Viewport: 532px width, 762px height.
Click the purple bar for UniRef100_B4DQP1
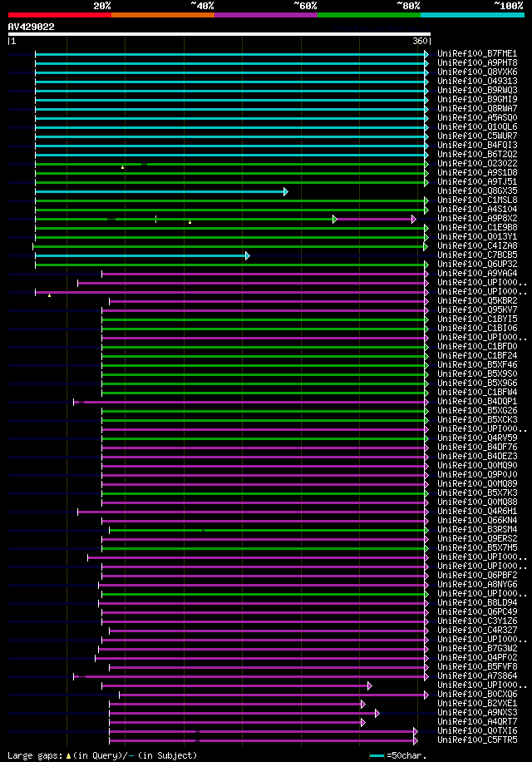pos(249,402)
